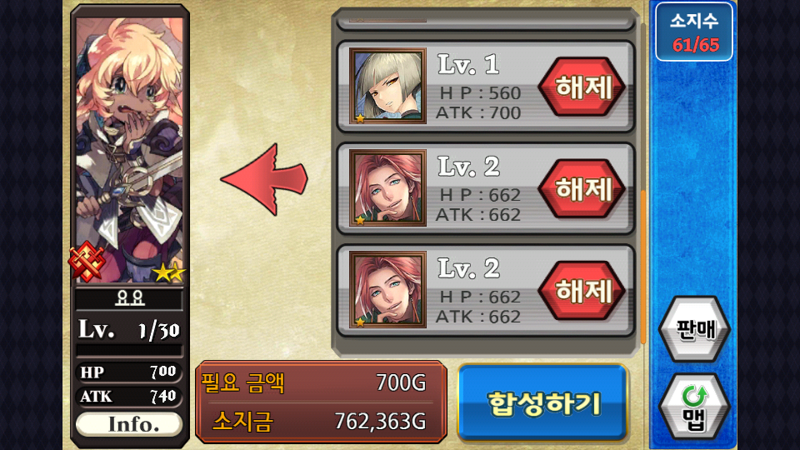This screenshot has height=450, width=800.
Task: Click the 필요 금액 700G cost panel
Action: pyautogui.click(x=321, y=401)
